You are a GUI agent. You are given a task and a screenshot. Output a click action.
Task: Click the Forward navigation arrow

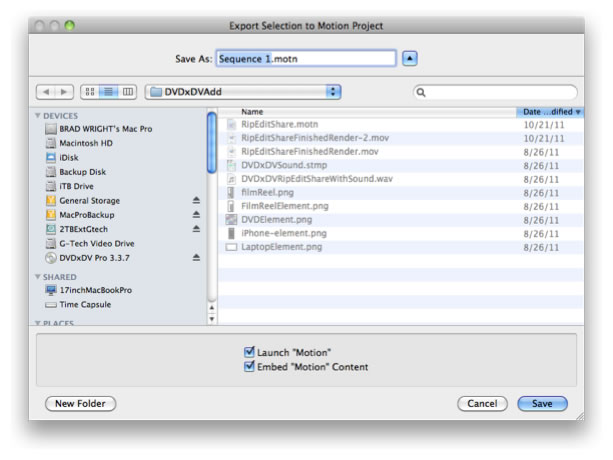[x=64, y=92]
